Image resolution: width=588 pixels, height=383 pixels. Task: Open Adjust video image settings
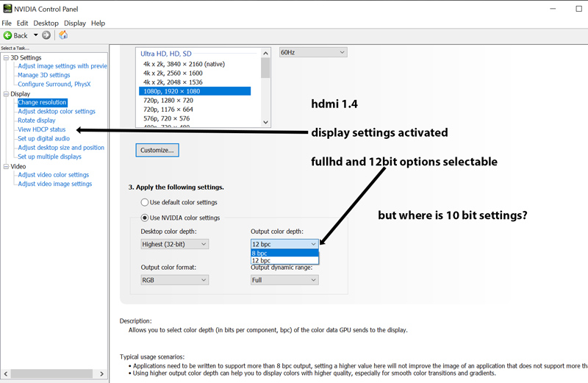[54, 184]
